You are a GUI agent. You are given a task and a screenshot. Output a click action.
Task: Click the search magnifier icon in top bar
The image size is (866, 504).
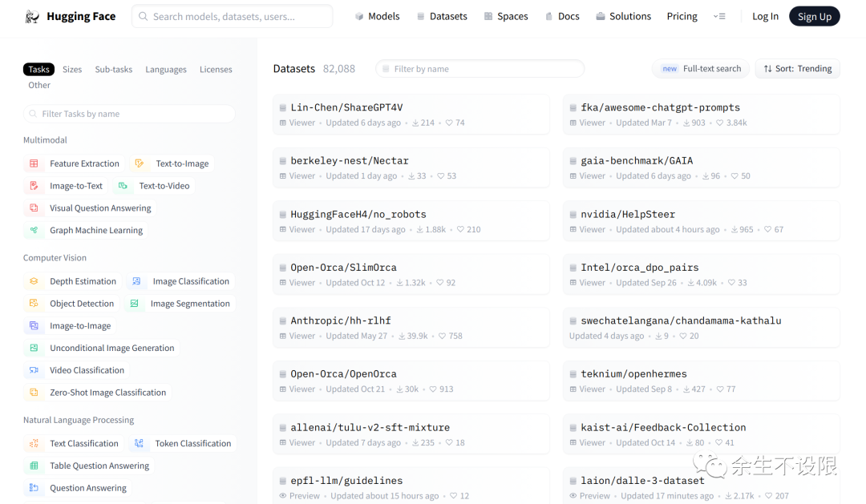pos(143,17)
